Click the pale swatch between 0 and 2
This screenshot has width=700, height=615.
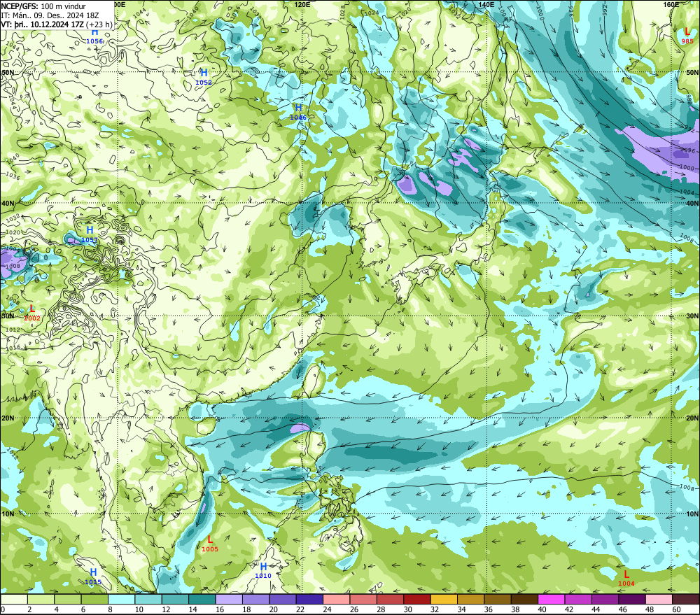[x=14, y=599]
